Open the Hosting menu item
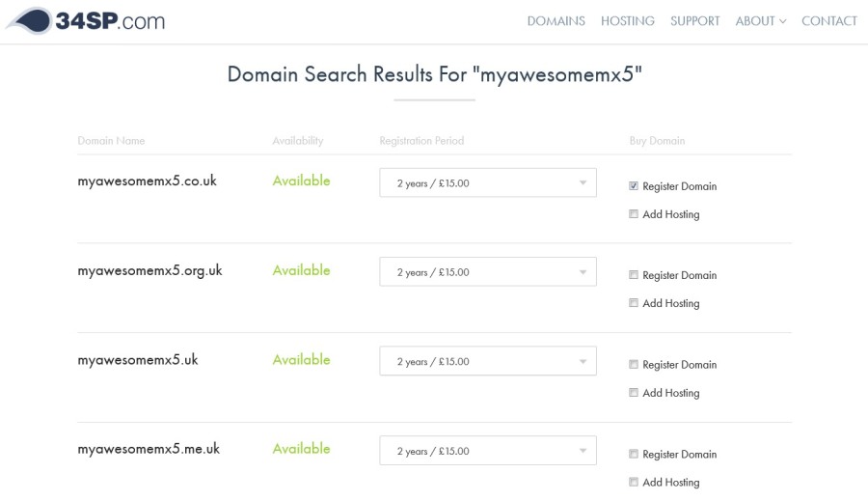The image size is (868, 501). tap(628, 21)
